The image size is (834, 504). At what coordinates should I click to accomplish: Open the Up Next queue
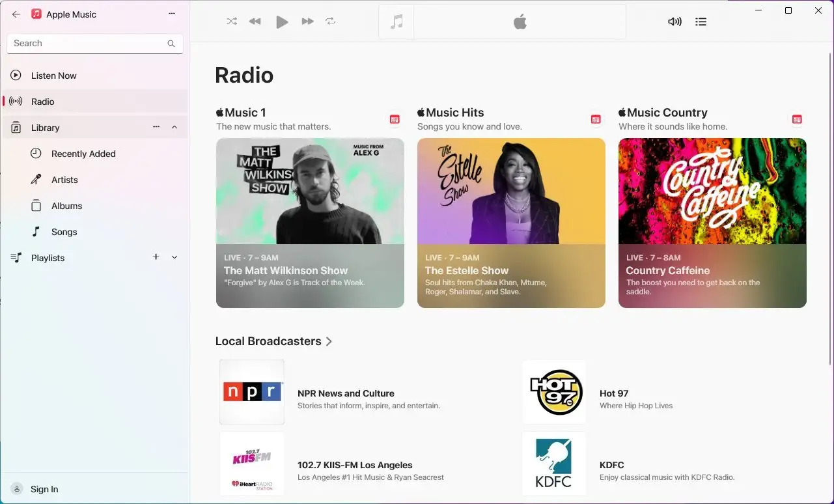[x=701, y=21]
